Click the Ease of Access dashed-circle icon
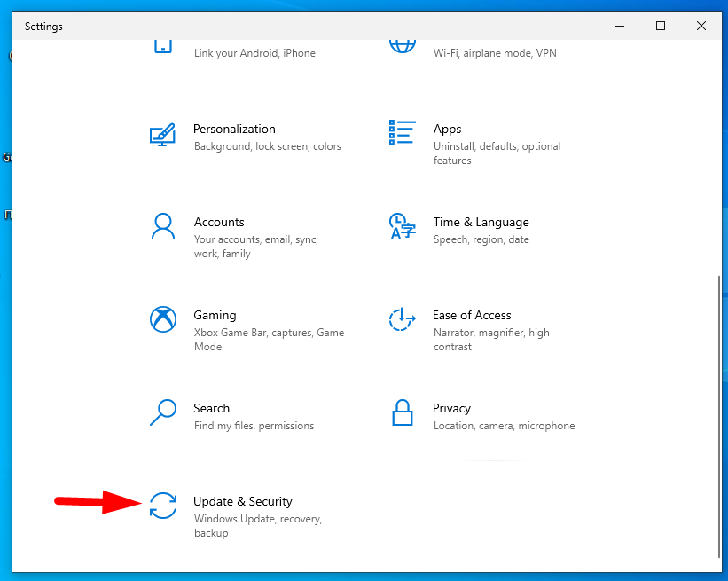728x581 pixels. (x=402, y=319)
